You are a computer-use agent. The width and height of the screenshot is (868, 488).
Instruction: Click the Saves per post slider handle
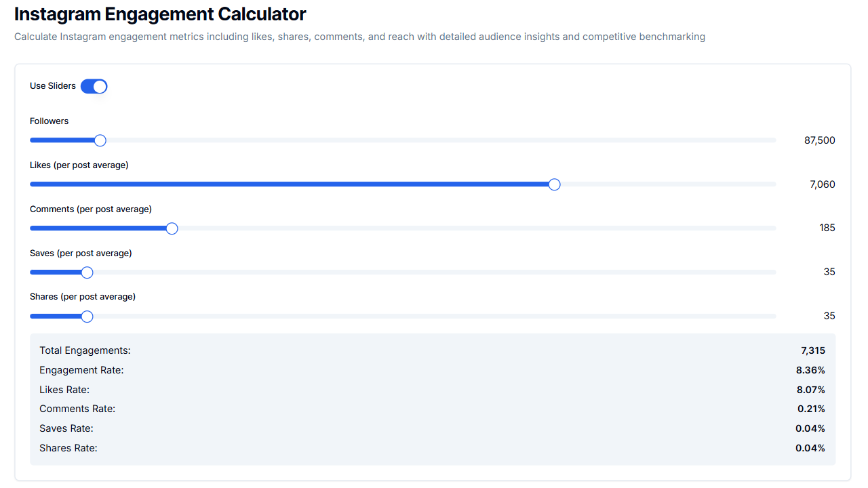coord(86,272)
